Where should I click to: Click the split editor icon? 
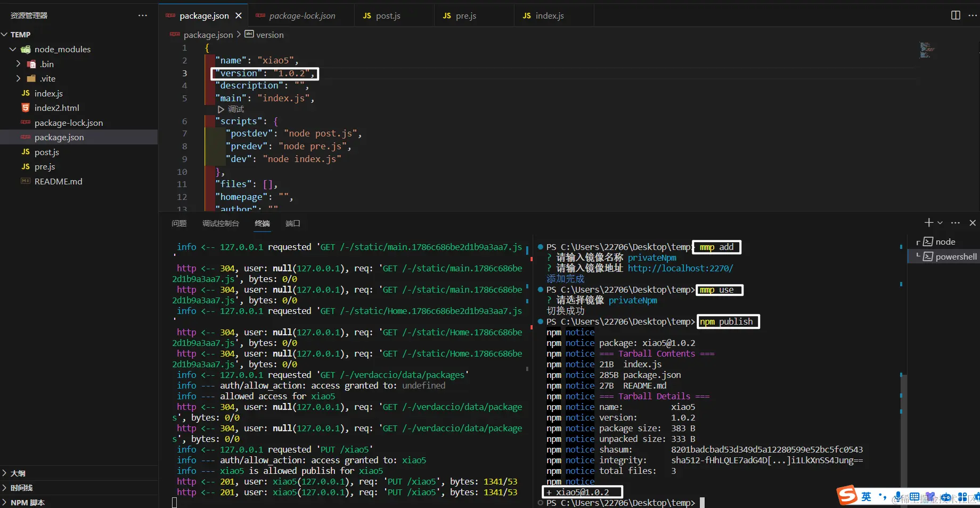(956, 15)
